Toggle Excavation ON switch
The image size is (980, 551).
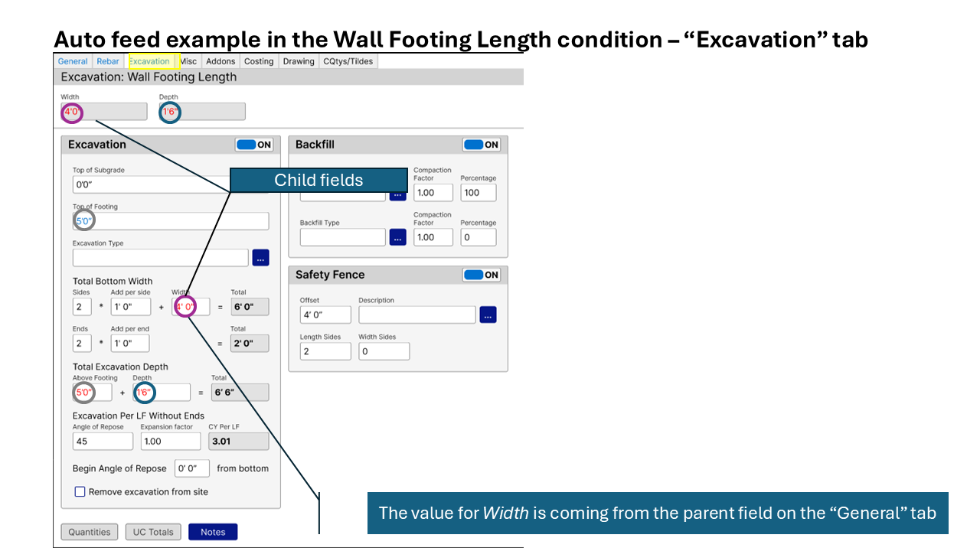(253, 145)
